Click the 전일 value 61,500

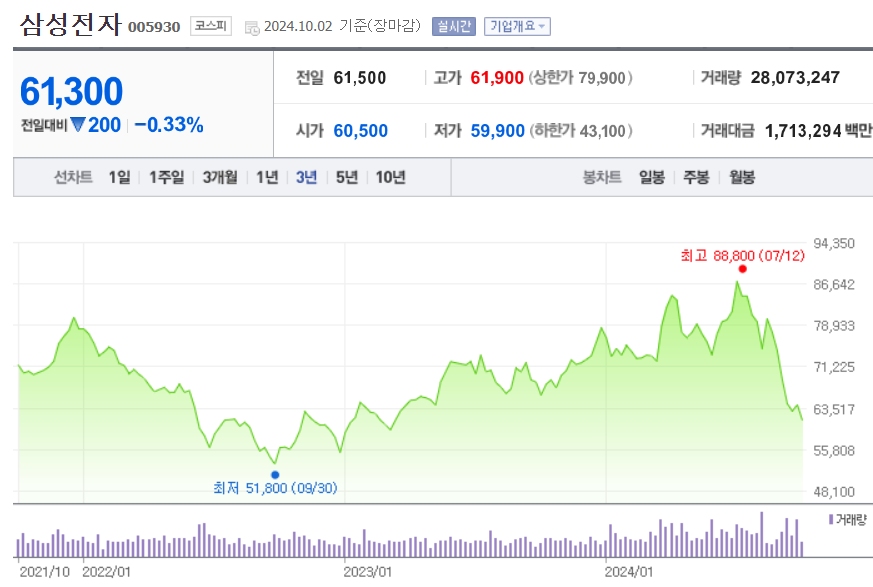(360, 77)
